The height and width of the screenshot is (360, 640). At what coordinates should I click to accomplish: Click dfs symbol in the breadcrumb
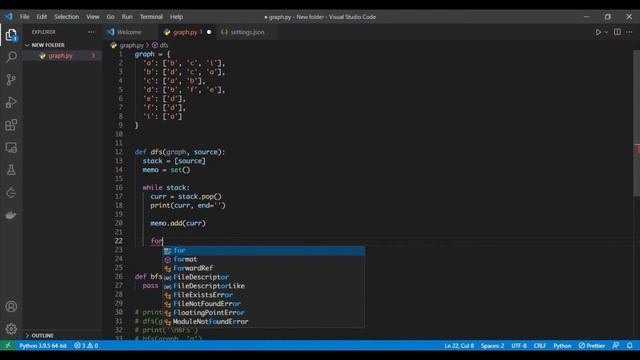pyautogui.click(x=164, y=45)
